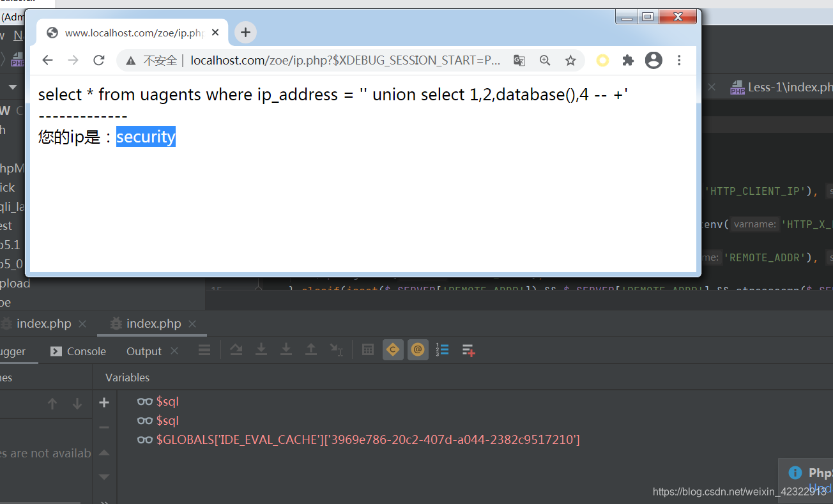The height and width of the screenshot is (504, 833).
Task: Remove watch with minus button
Action: point(104,427)
